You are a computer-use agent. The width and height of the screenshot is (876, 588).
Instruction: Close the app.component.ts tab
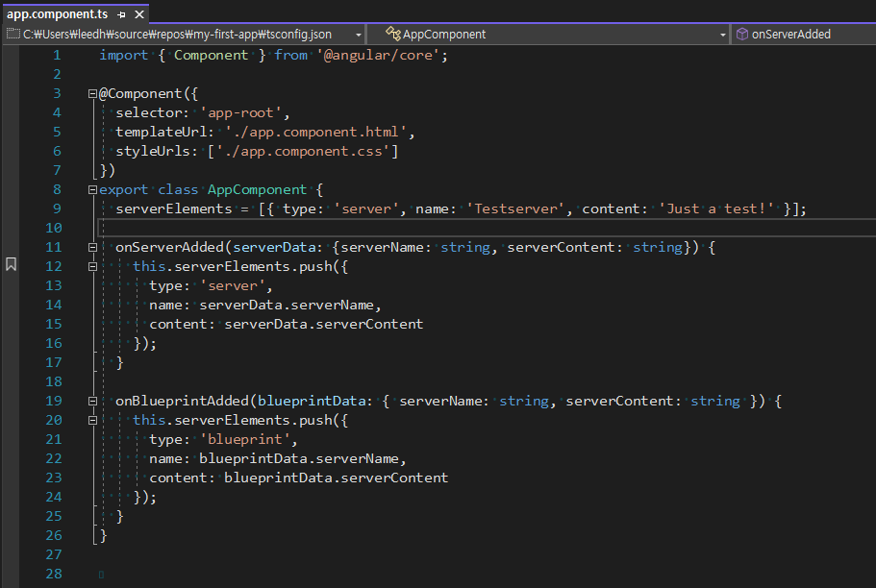[x=138, y=13]
